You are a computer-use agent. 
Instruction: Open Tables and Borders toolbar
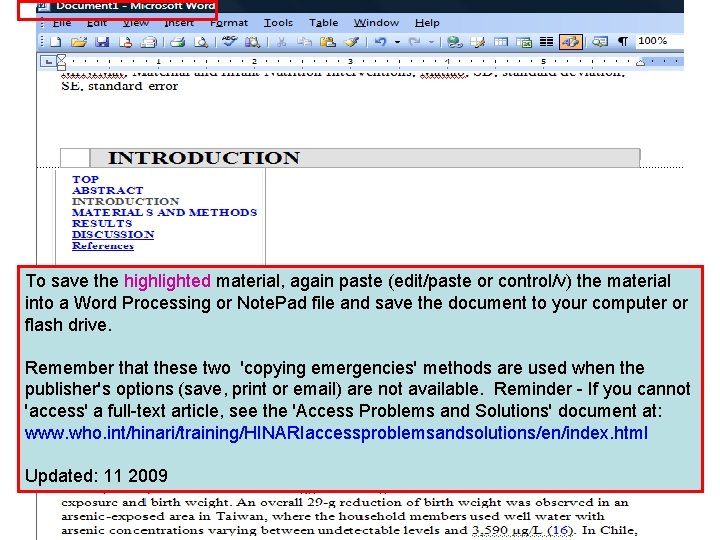click(x=478, y=42)
